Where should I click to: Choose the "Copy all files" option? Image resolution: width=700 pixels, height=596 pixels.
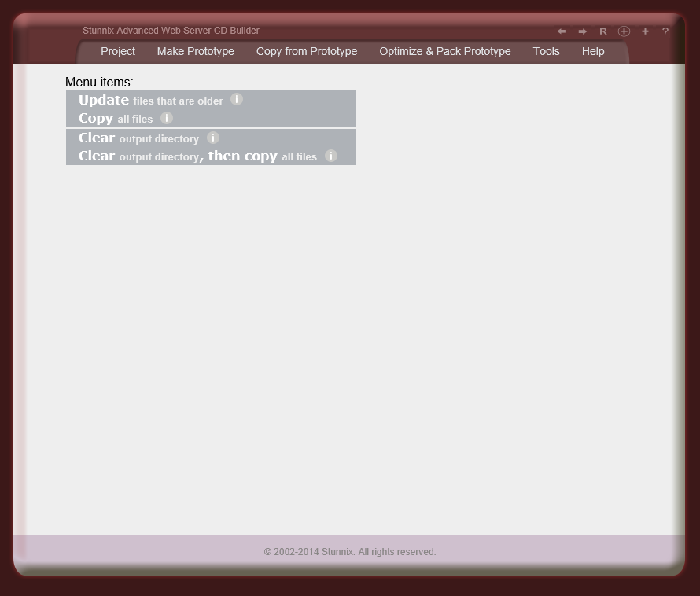point(114,118)
